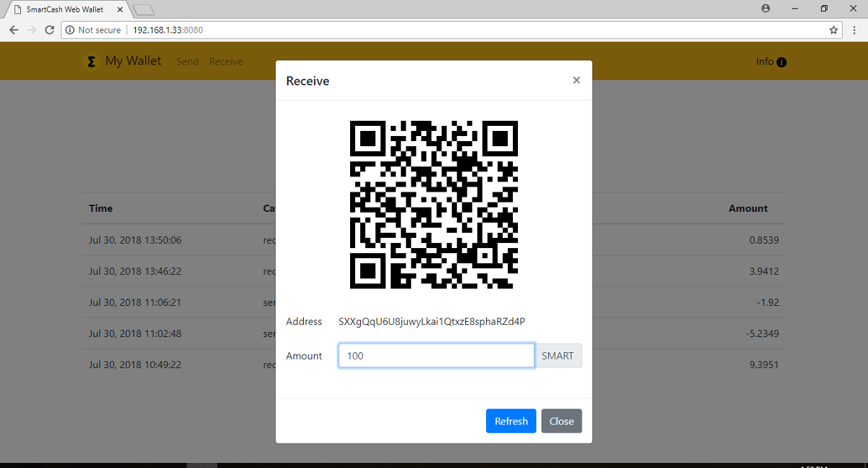Click the Refresh button in Receive dialog
Image resolution: width=868 pixels, height=468 pixels.
coord(511,421)
